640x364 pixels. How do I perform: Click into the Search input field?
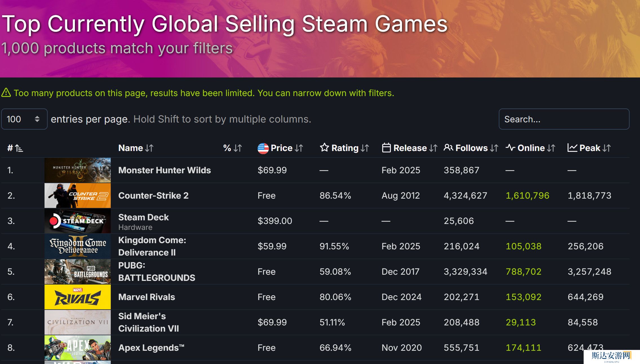pos(564,119)
